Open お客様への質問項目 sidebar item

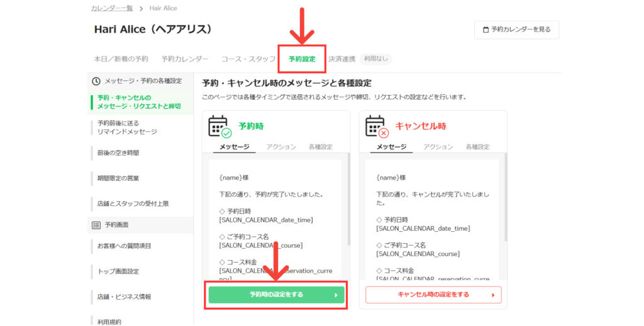click(124, 246)
